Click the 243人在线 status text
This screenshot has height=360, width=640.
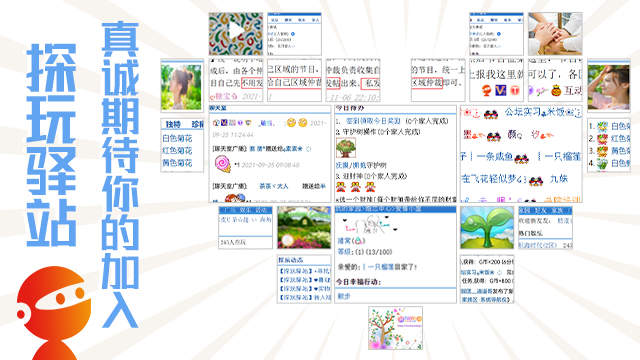tap(233, 242)
